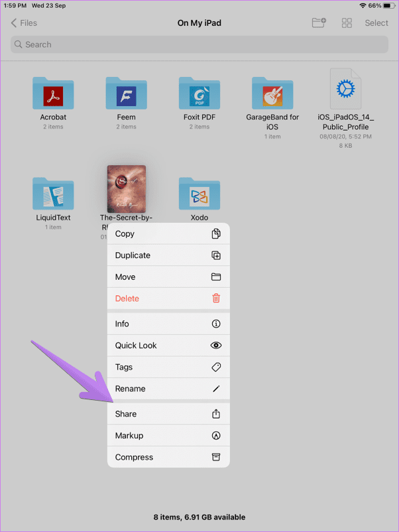This screenshot has width=399, height=532.
Task: Open the GarageBand for iOS folder
Action: point(272,94)
